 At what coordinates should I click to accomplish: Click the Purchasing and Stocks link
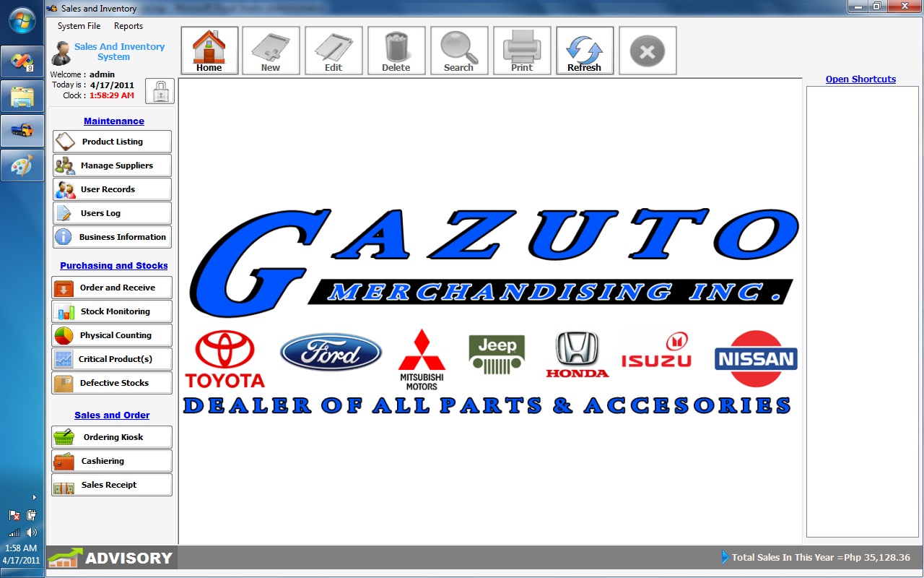pyautogui.click(x=114, y=266)
